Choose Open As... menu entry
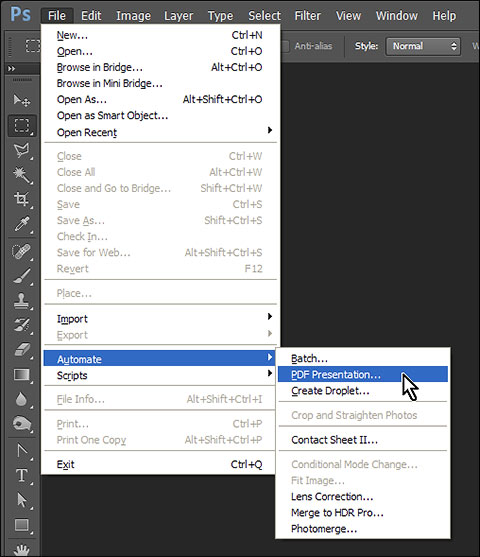 160,99
